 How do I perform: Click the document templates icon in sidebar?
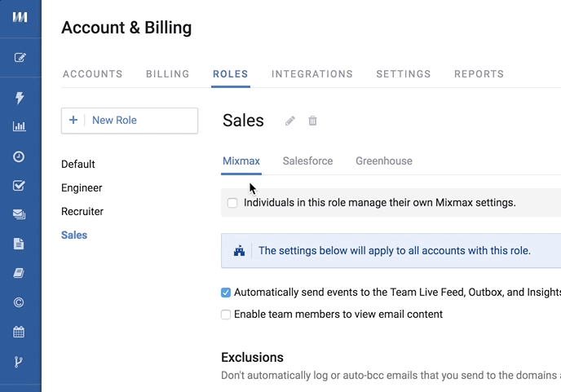coord(20,244)
